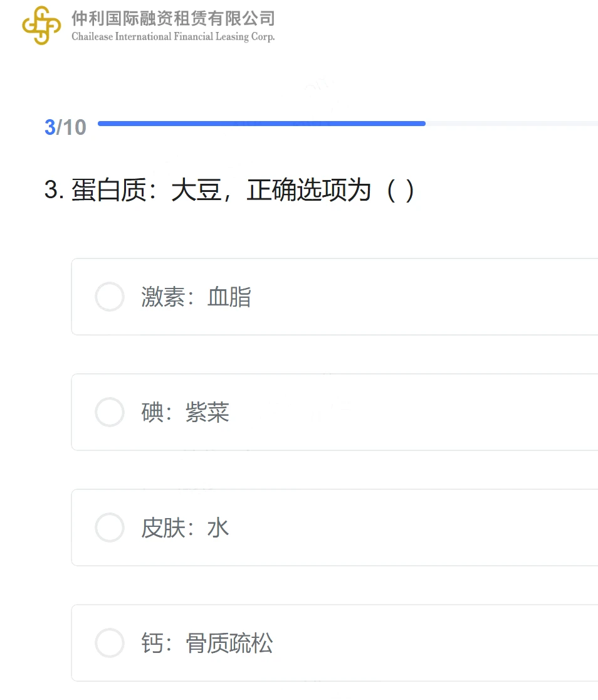Click blank area of 激素：血脂 card
Screen dimensions: 598x700
(x=424, y=297)
